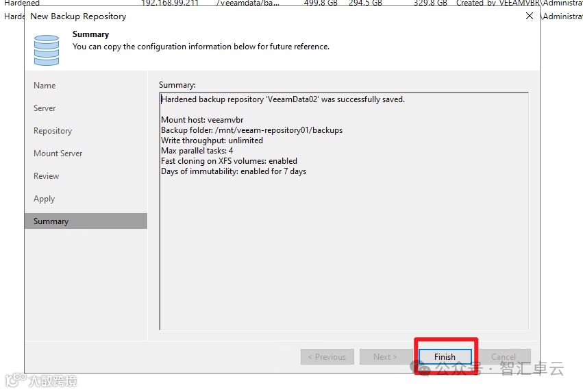Click the 'You can copy the configuration' description
The width and height of the screenshot is (583, 392).
point(201,47)
